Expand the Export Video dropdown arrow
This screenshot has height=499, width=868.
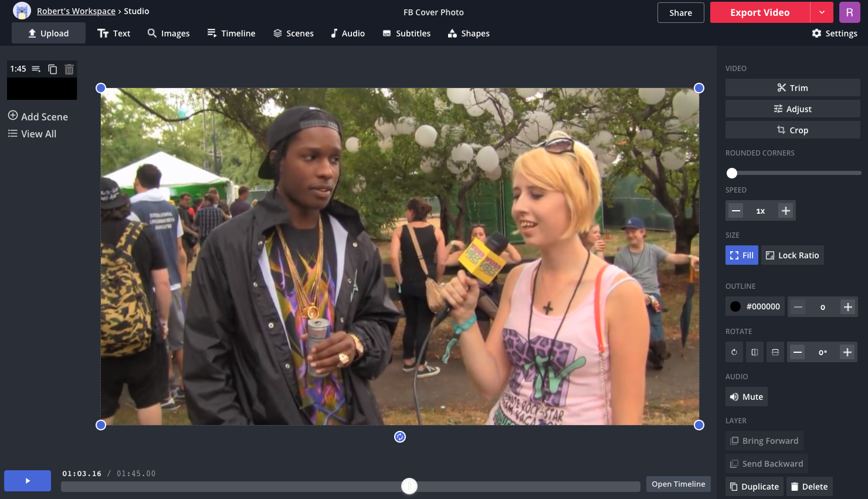pyautogui.click(x=822, y=12)
